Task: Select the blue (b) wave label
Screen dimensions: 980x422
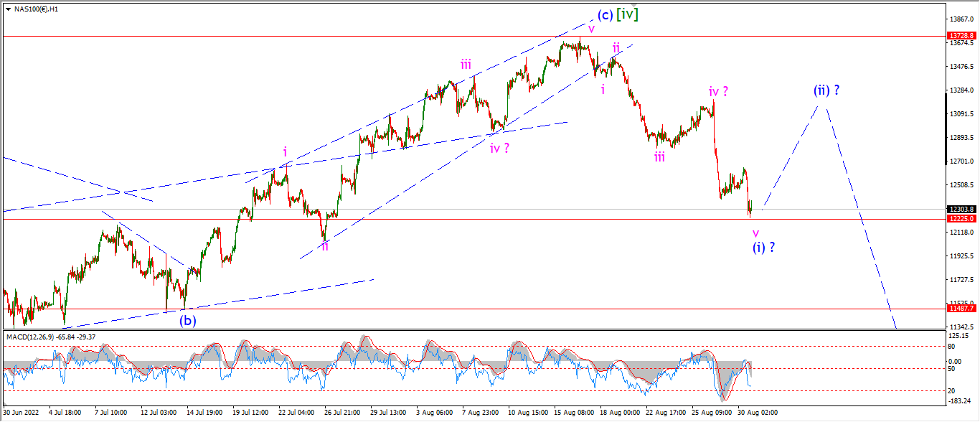Action: click(x=188, y=321)
